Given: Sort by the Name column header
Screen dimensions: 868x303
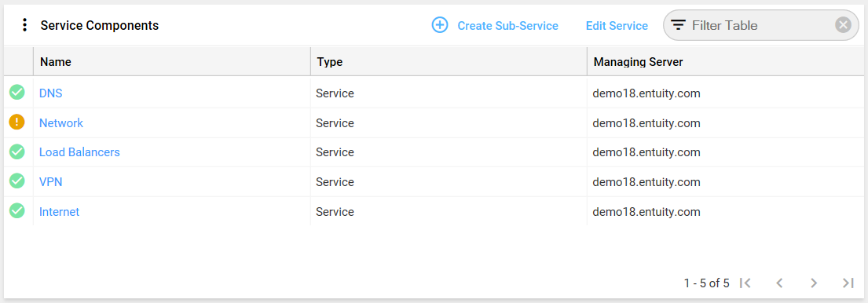Looking at the screenshot, I should point(171,62).
